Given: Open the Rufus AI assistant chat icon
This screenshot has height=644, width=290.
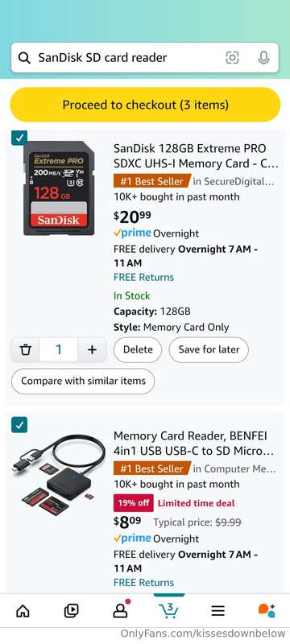Looking at the screenshot, I should 267,610.
